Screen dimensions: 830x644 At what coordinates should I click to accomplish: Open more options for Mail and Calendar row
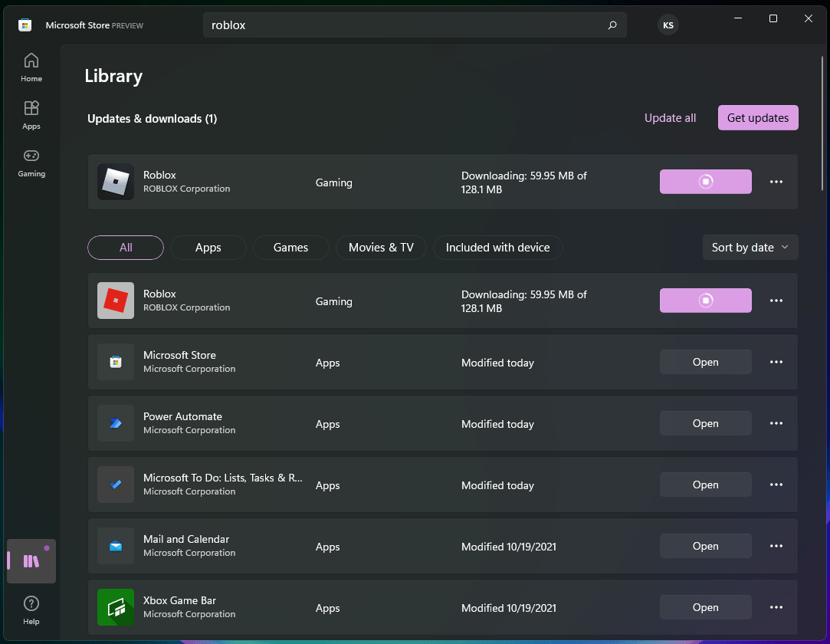[776, 546]
